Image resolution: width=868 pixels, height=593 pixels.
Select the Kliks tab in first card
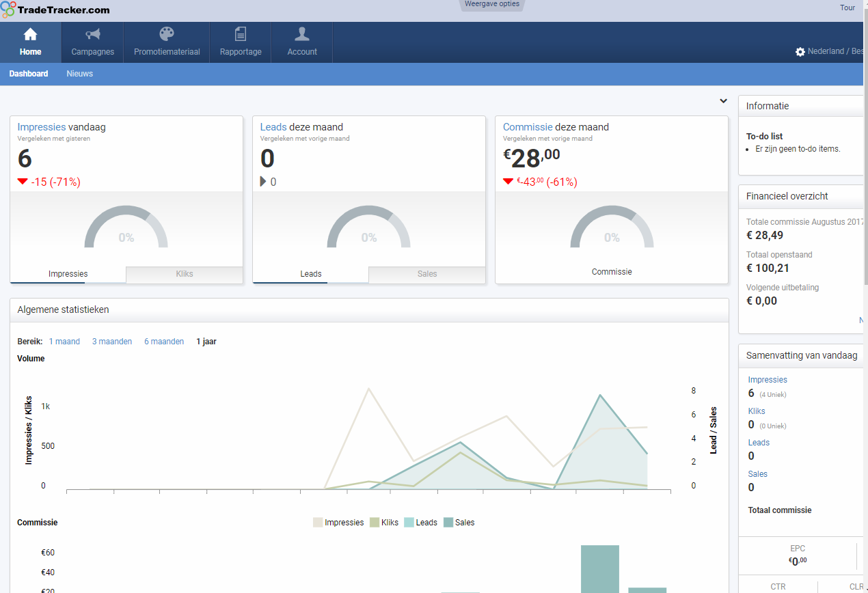185,274
